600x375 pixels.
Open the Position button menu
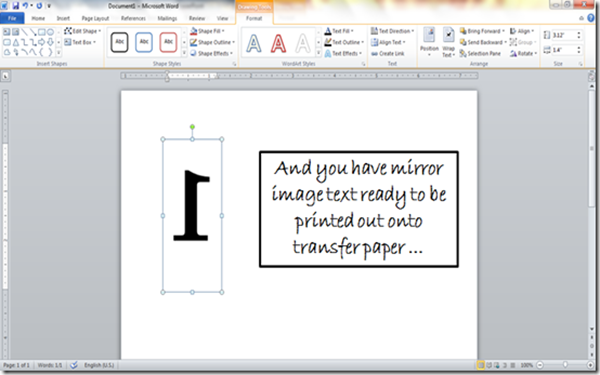(x=429, y=42)
